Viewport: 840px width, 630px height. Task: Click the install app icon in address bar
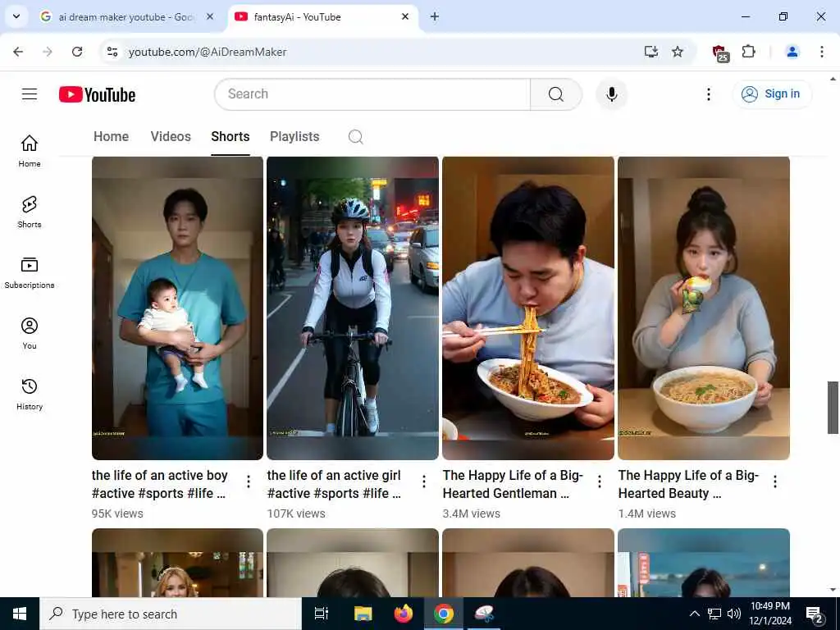651,52
